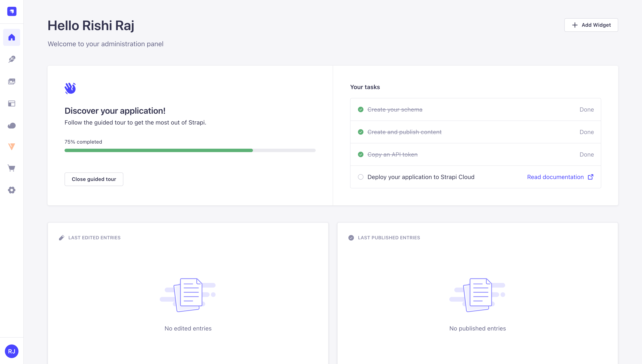Click the Strapi logo icon
This screenshot has width=642, height=364.
coord(12,11)
